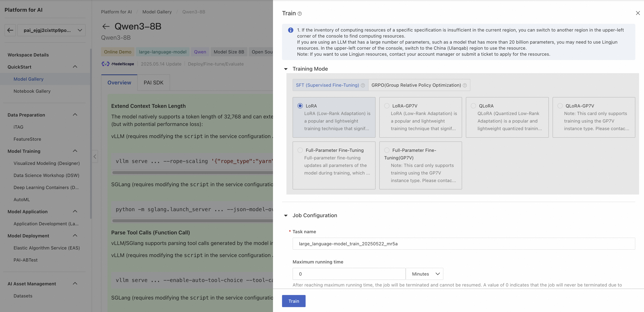The image size is (644, 312).
Task: Open help for GRPO optimization
Action: coord(465,85)
